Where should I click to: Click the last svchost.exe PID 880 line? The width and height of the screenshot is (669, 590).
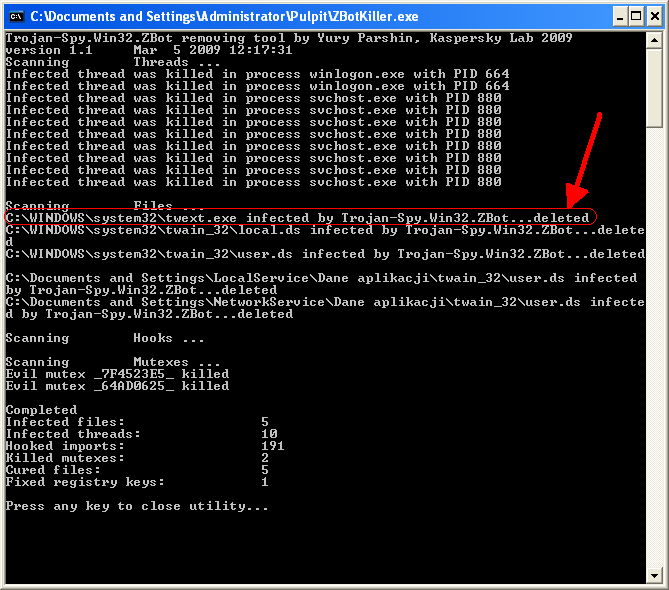(x=253, y=182)
